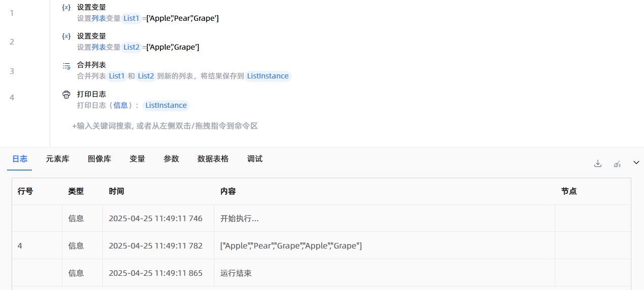Open the 图像库 tab
Screen dimensions: 644x290
pyautogui.click(x=99, y=159)
